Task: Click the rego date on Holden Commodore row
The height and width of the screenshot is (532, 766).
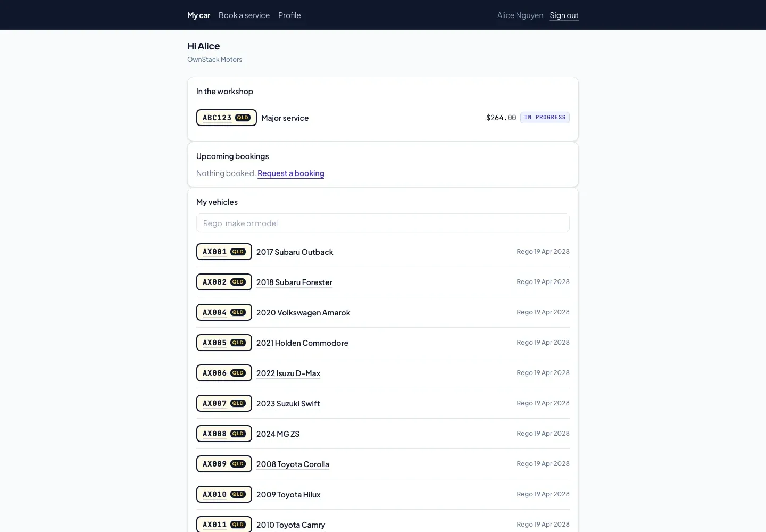Action: click(x=543, y=342)
